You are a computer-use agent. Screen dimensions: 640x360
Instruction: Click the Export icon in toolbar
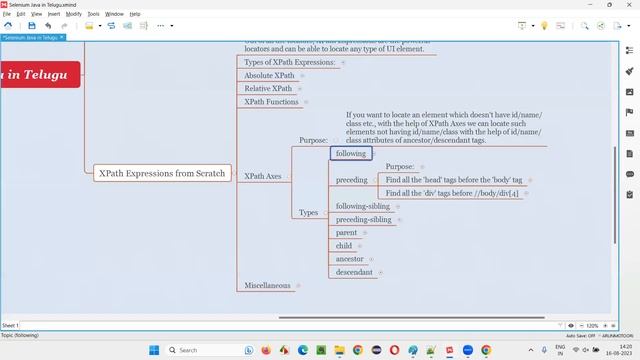click(x=618, y=26)
